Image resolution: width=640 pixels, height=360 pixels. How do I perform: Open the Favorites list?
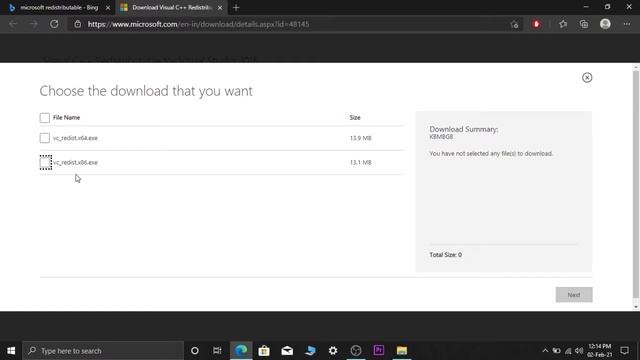tap(563, 24)
